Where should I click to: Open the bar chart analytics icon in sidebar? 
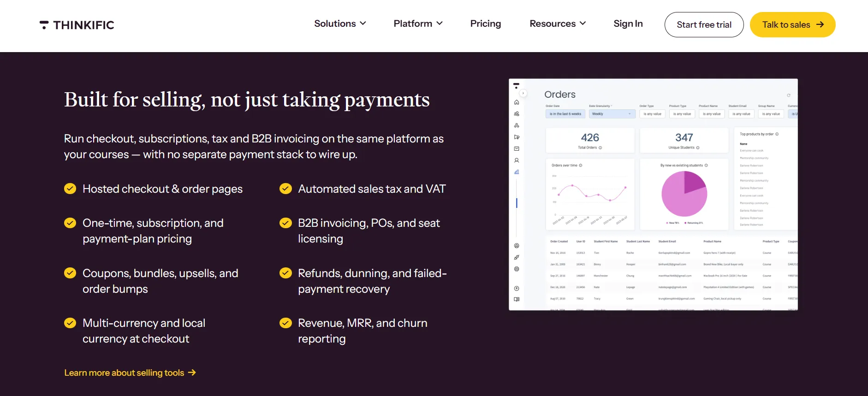pos(517,172)
